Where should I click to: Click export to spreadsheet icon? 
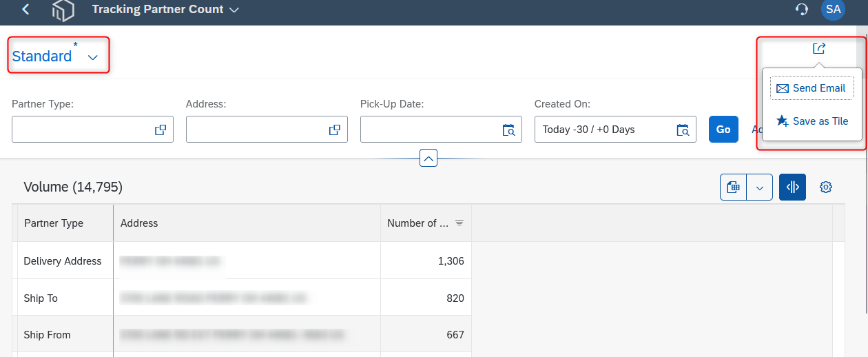pyautogui.click(x=734, y=187)
